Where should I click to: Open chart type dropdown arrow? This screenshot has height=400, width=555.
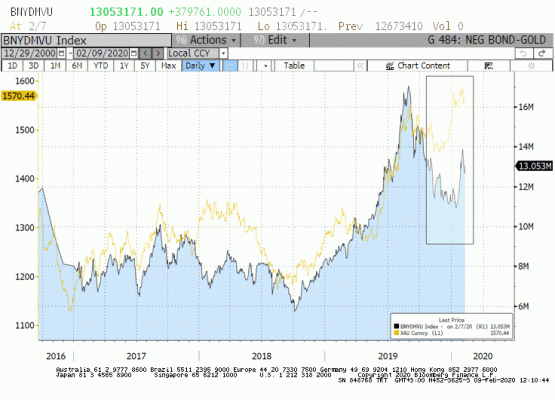tap(265, 66)
